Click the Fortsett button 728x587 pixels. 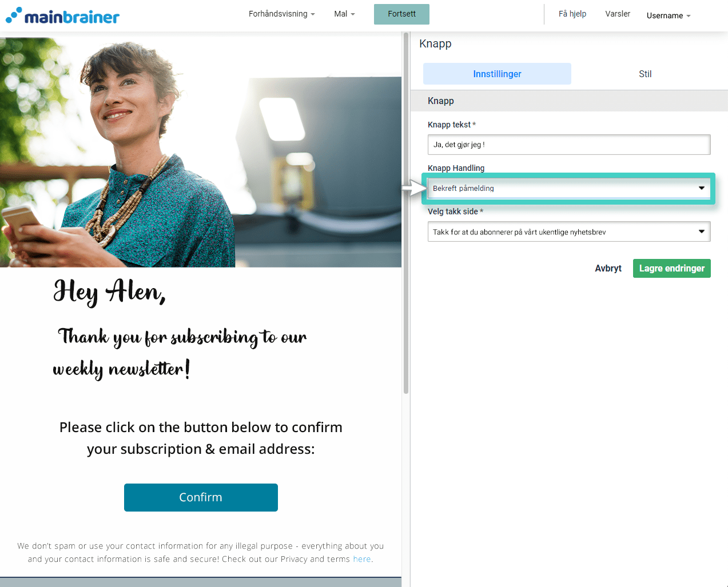click(x=401, y=14)
